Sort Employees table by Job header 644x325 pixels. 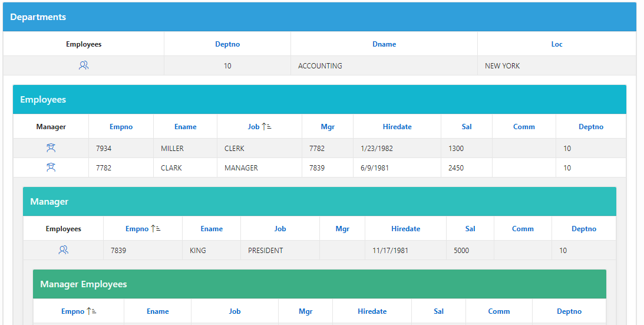tap(253, 127)
